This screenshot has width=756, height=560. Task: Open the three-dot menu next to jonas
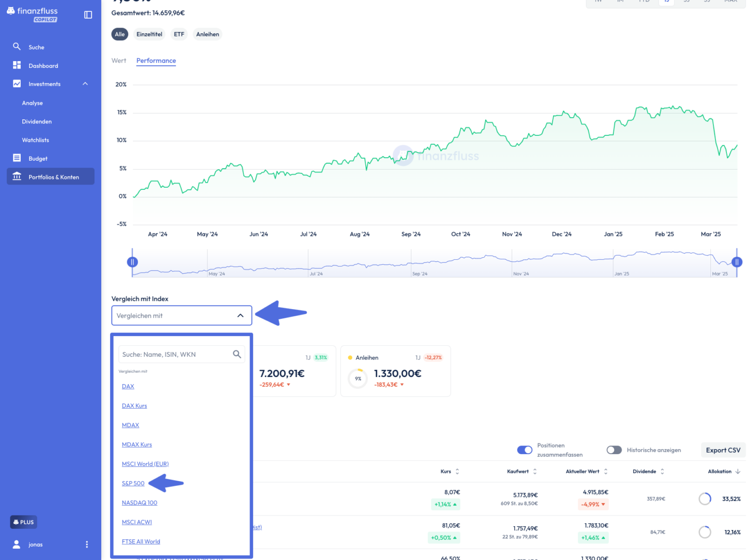[x=87, y=544]
